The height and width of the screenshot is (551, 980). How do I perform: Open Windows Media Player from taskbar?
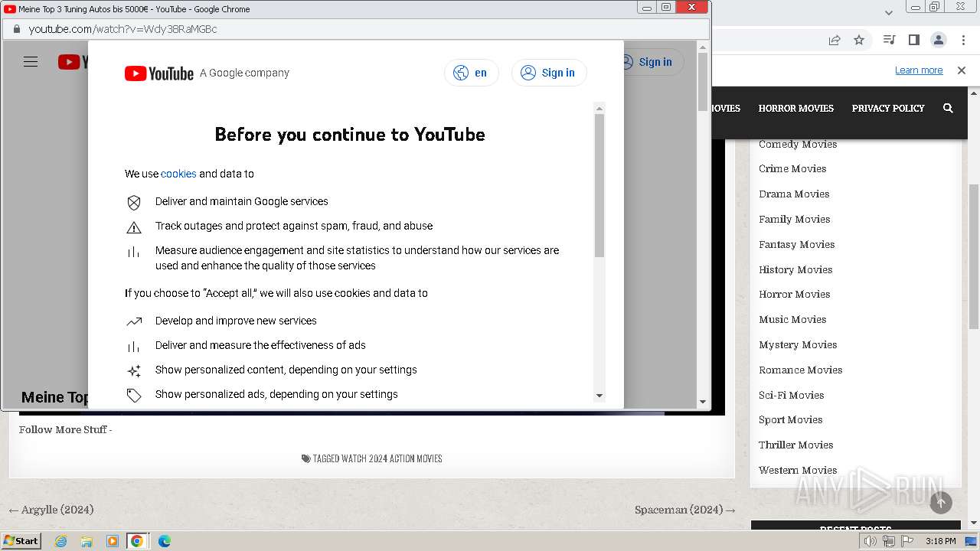[x=112, y=541]
